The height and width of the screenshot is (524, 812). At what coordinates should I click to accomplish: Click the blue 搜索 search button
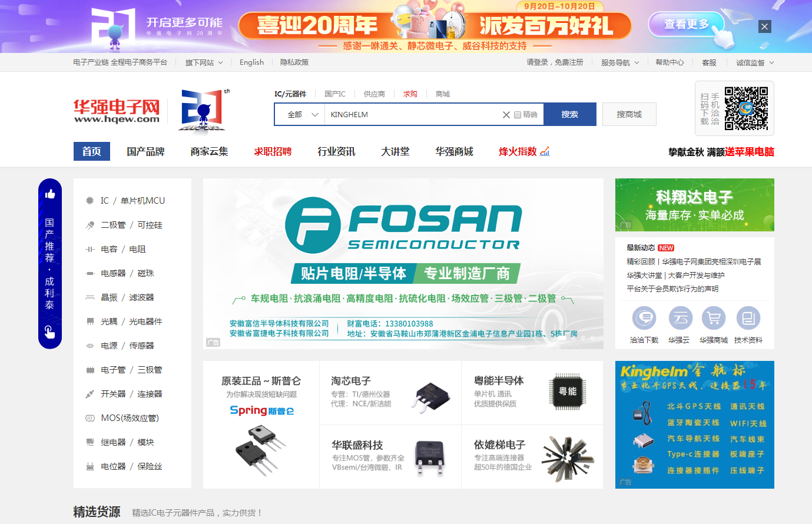[569, 114]
